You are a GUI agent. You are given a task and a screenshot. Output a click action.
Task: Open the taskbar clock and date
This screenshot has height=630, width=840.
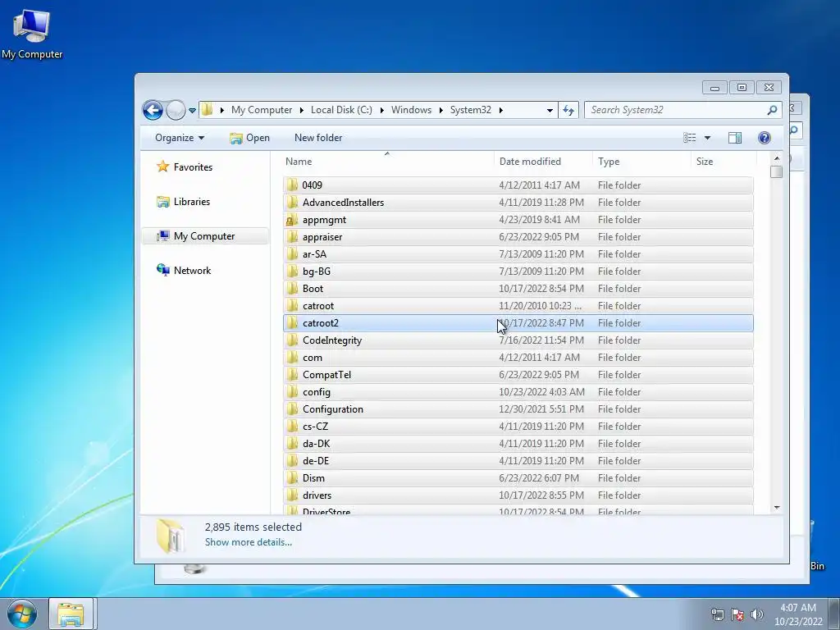(798, 614)
